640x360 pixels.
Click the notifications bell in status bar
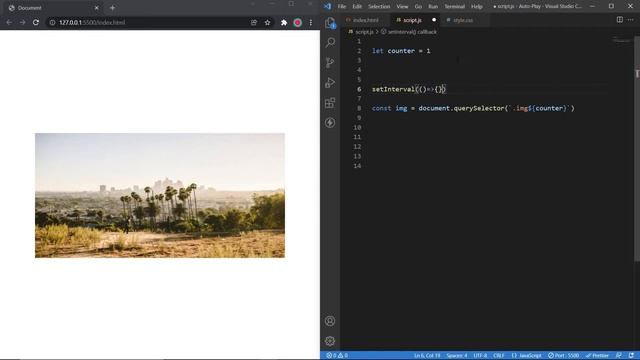click(x=631, y=356)
